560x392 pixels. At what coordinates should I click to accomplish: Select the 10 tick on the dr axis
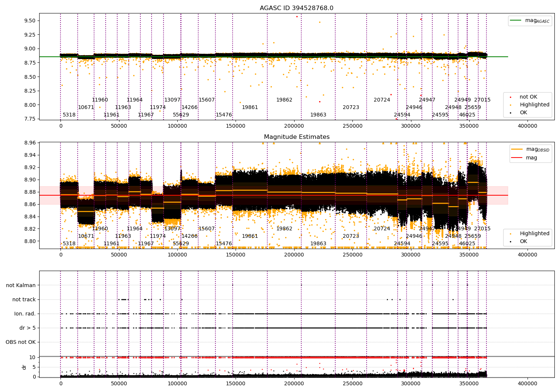pyautogui.click(x=32, y=358)
